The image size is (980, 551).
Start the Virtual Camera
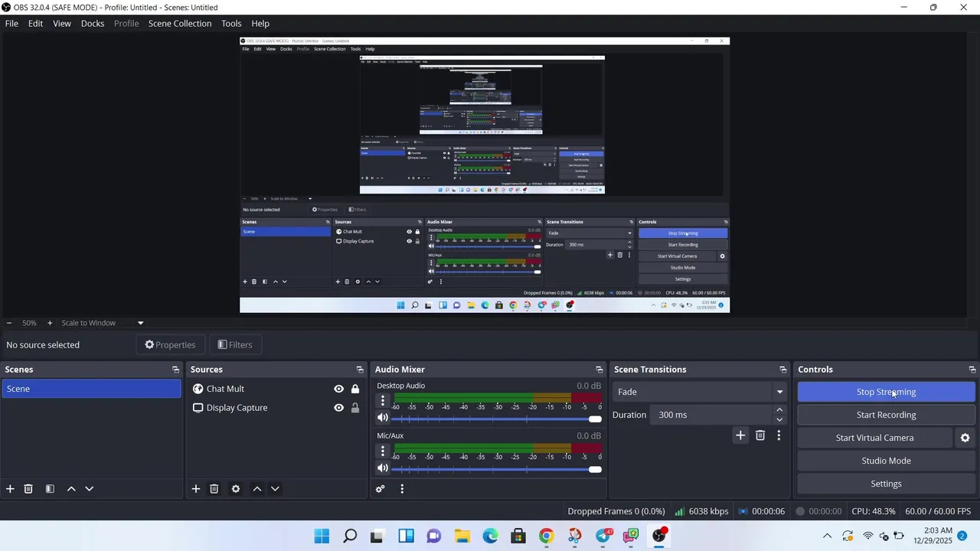click(x=874, y=438)
